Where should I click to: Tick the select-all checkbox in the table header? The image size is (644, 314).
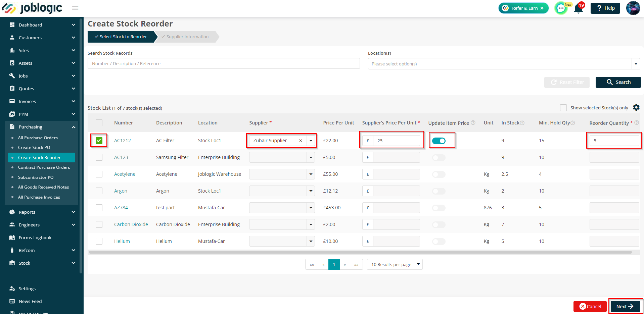click(99, 123)
